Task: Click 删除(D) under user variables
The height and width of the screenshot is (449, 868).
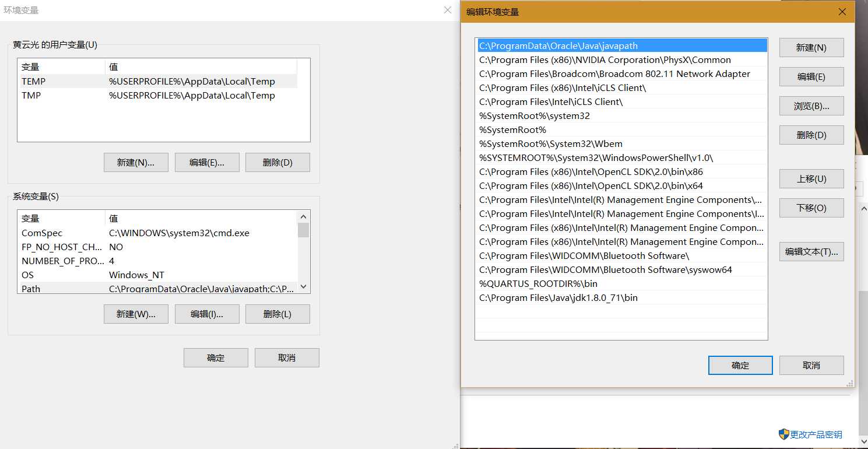Action: [277, 163]
